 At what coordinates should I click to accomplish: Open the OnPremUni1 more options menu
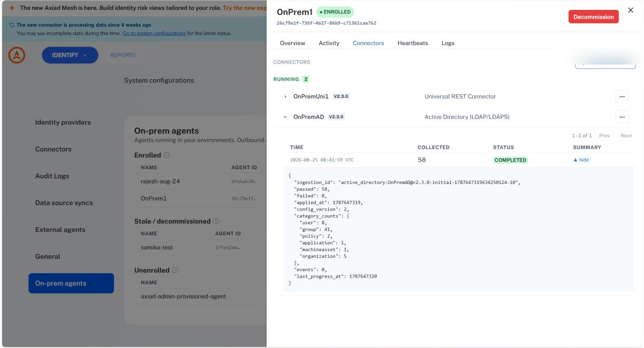point(622,97)
